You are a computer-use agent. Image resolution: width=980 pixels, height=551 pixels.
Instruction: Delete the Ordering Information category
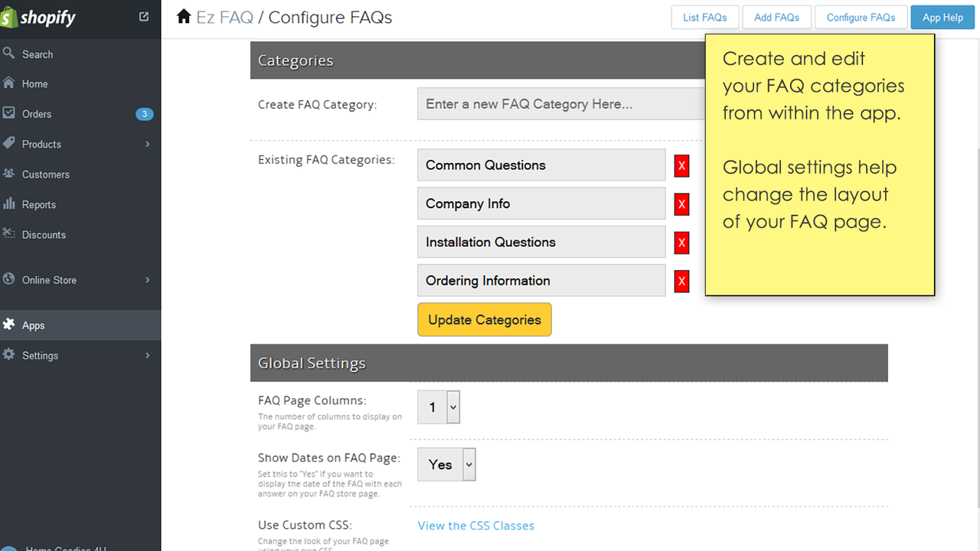point(681,282)
